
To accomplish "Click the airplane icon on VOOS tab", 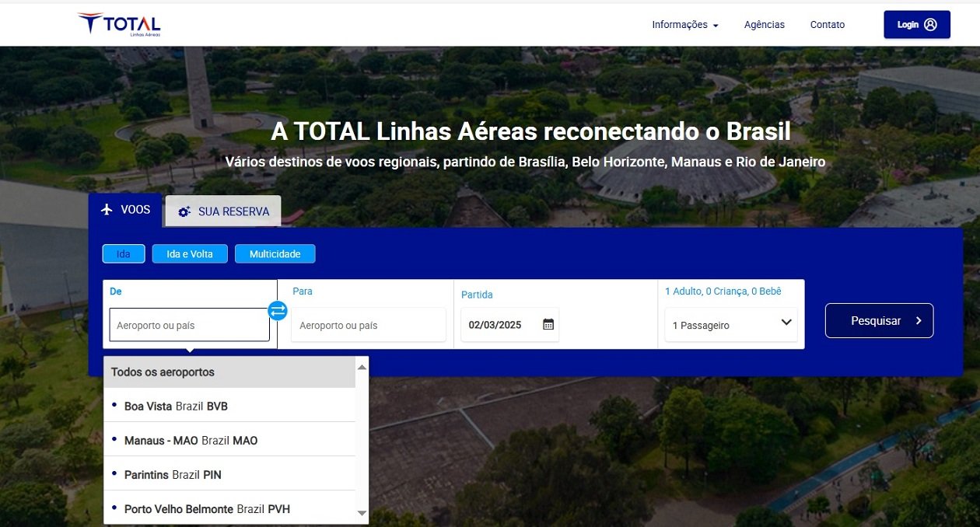I will point(107,210).
